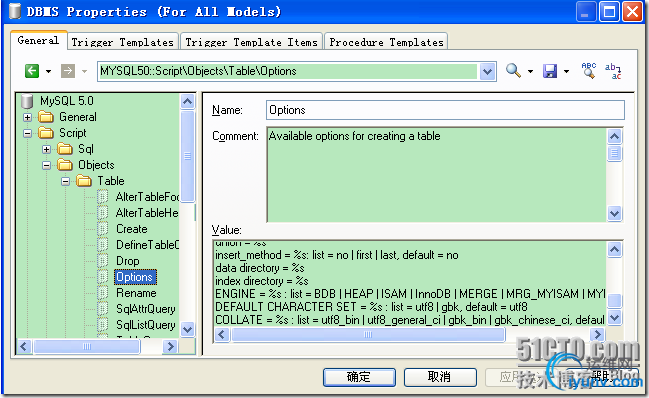Click the magnifier Find icon
The width and height of the screenshot is (649, 398).
click(513, 71)
